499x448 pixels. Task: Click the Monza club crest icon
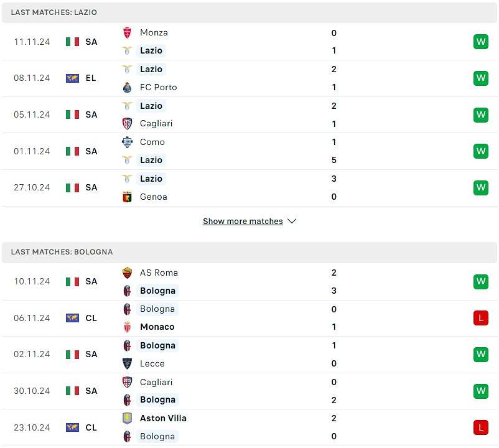[x=127, y=33]
